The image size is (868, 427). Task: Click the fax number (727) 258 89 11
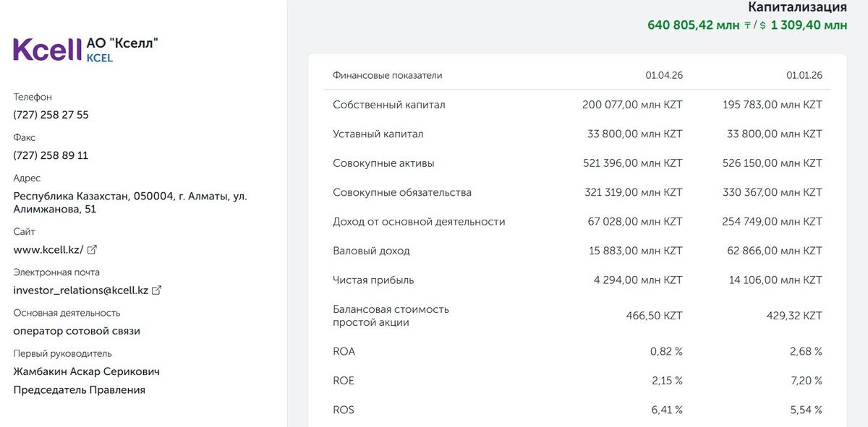(51, 155)
